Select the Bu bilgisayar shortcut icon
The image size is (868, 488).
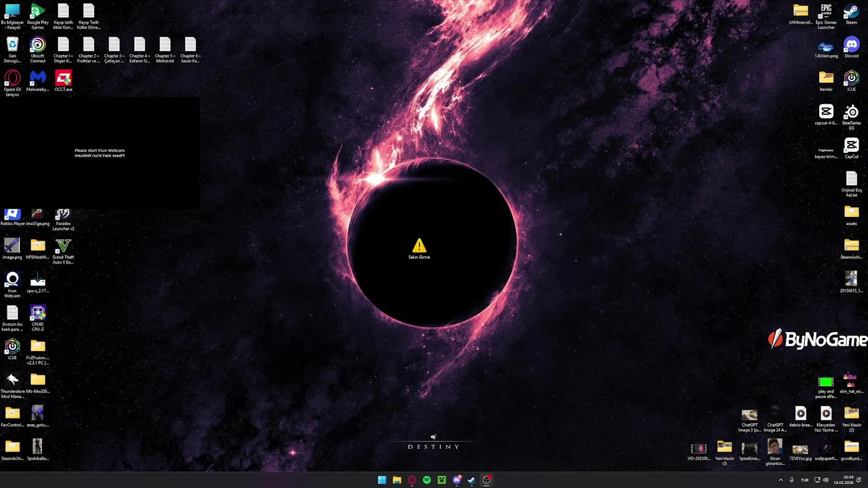coord(12,12)
